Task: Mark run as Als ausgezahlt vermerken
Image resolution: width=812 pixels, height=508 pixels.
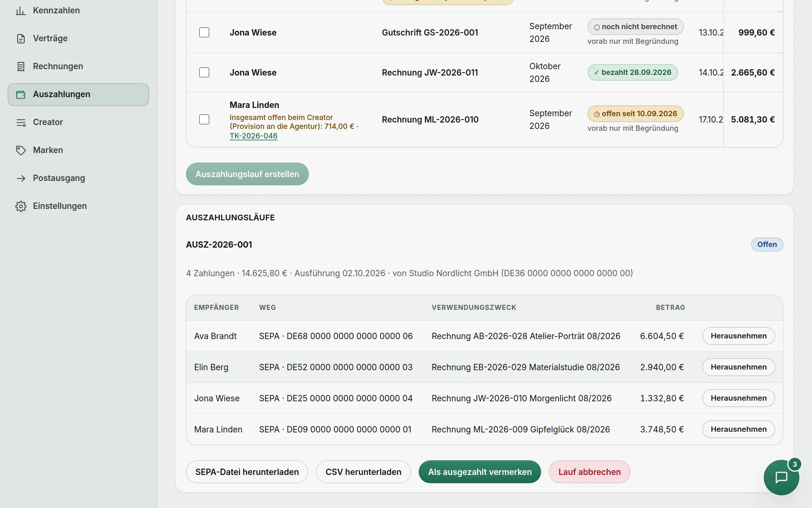Action: 480,472
